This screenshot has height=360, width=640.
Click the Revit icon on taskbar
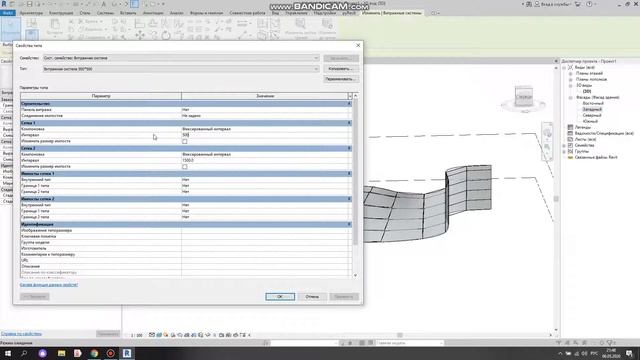127,353
